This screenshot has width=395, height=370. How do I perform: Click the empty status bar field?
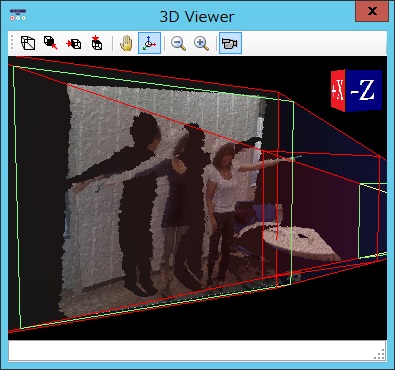click(197, 350)
